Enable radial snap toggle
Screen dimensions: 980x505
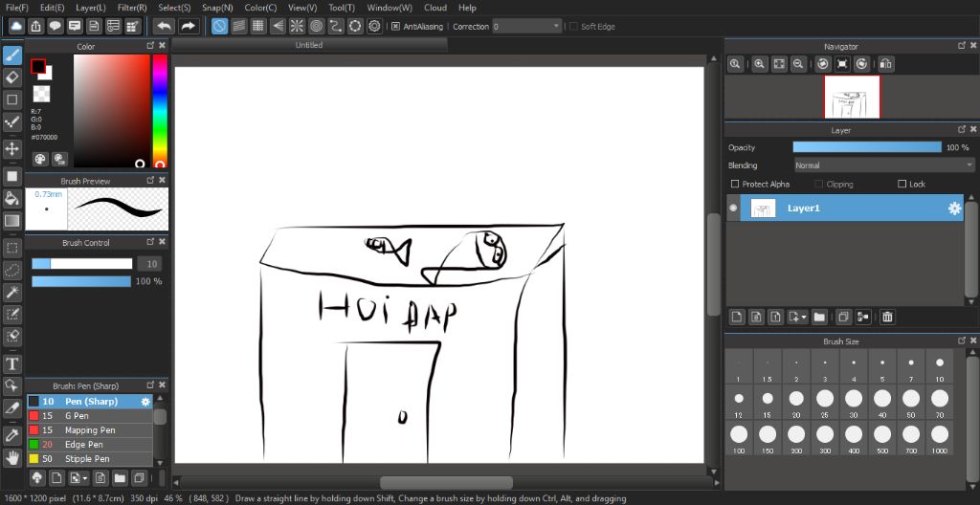[297, 26]
